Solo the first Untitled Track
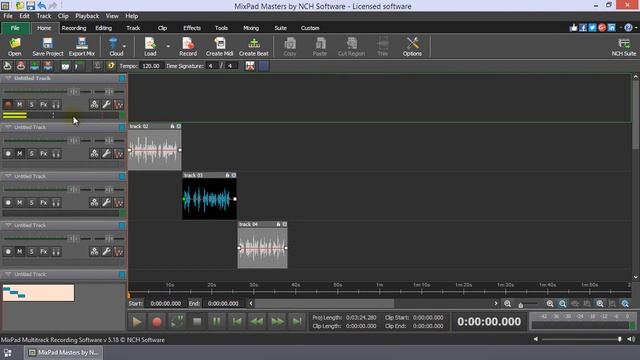The width and height of the screenshot is (640, 360). click(31, 105)
